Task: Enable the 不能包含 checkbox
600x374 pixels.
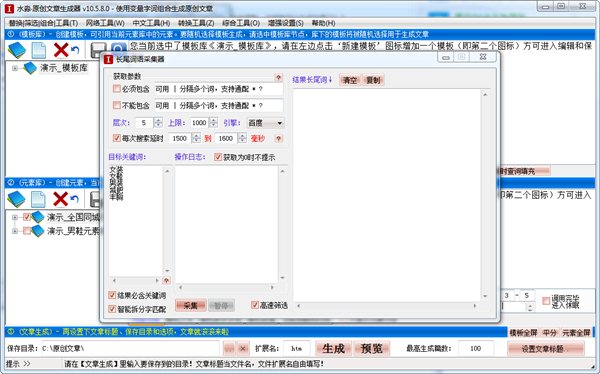Action: tap(117, 105)
